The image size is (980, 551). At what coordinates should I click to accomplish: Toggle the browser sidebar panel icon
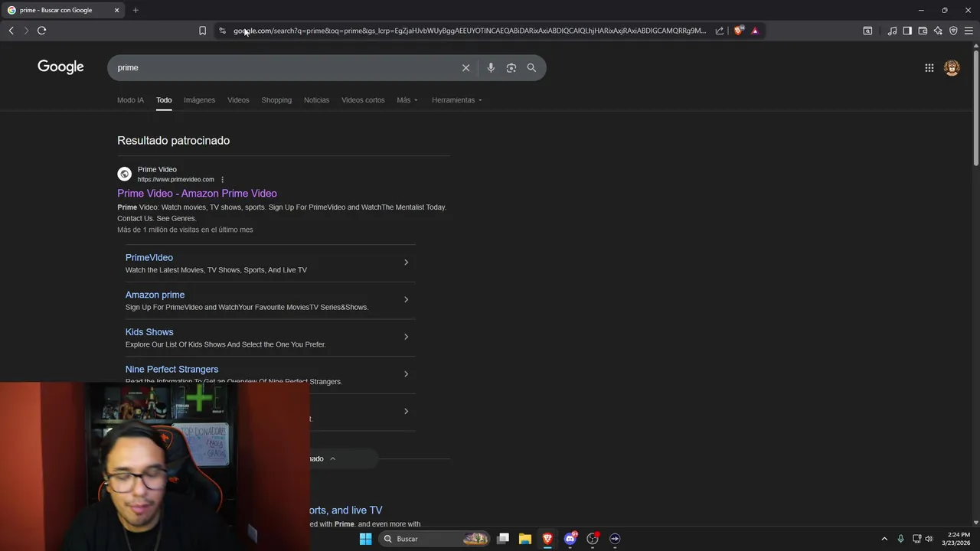click(907, 31)
